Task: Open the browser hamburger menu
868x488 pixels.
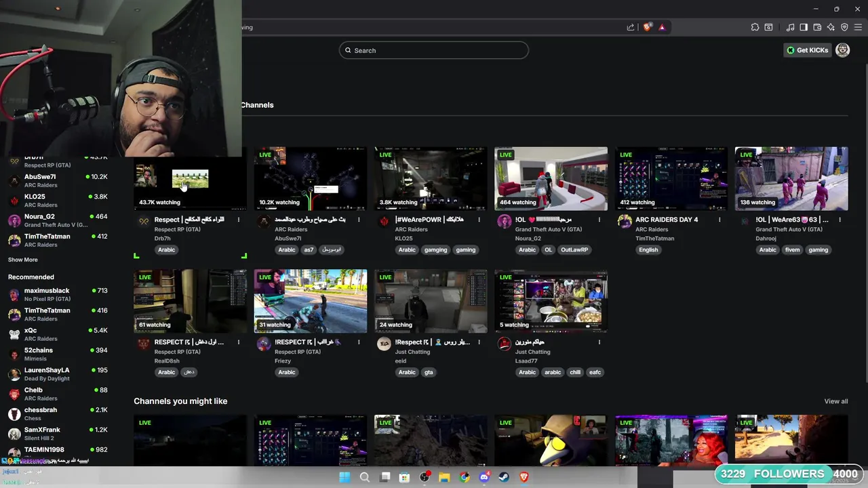Action: tap(858, 27)
